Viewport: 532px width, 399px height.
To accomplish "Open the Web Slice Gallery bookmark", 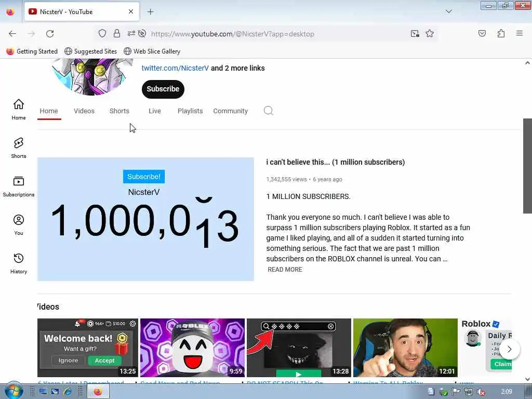I will 152,51.
